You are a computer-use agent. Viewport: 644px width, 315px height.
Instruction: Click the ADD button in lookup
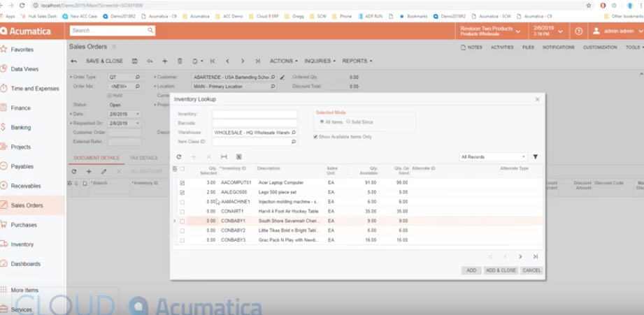click(x=471, y=271)
